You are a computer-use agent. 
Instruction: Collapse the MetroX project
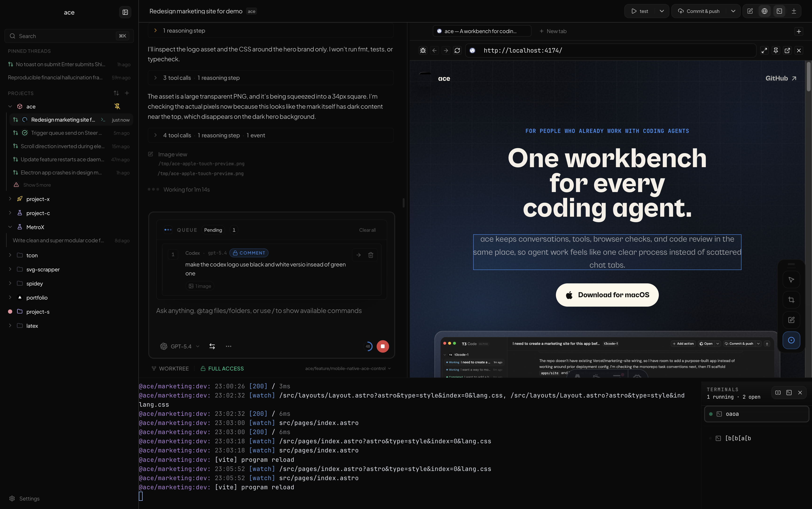[x=10, y=227]
